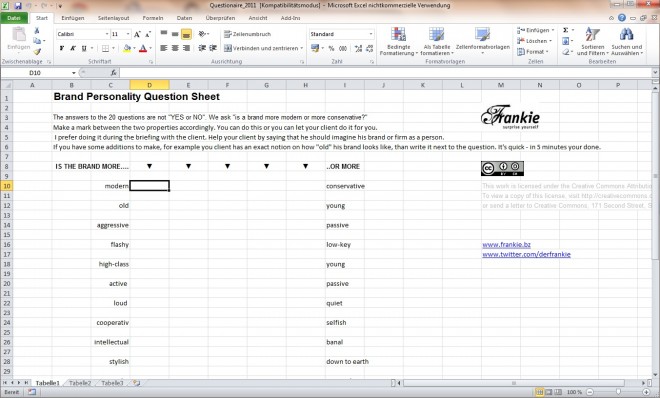Click the large Einfügen paste icon

(19, 34)
